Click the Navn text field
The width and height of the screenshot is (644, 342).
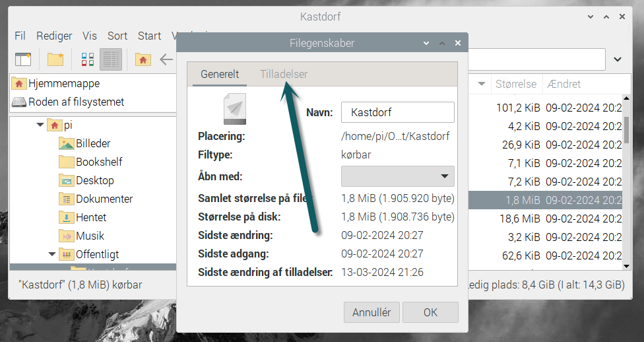click(x=397, y=112)
